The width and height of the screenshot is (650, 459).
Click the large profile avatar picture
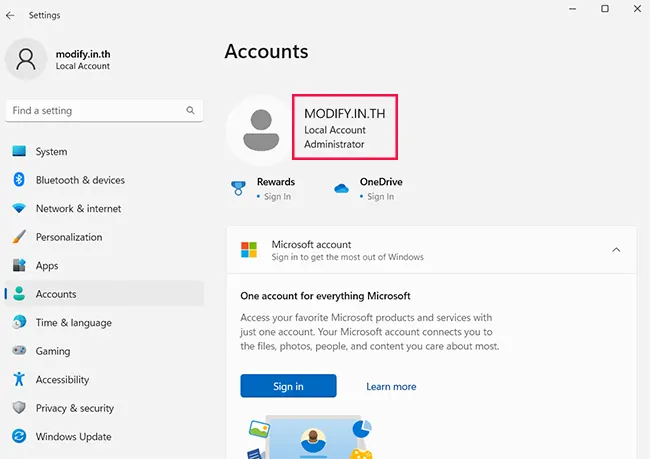tap(260, 130)
